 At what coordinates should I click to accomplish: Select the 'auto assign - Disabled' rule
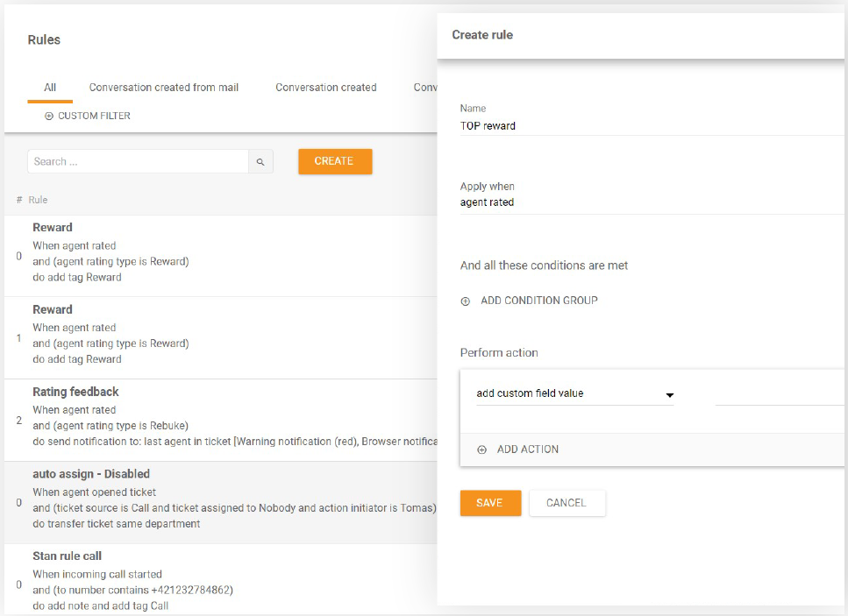[x=221, y=503]
